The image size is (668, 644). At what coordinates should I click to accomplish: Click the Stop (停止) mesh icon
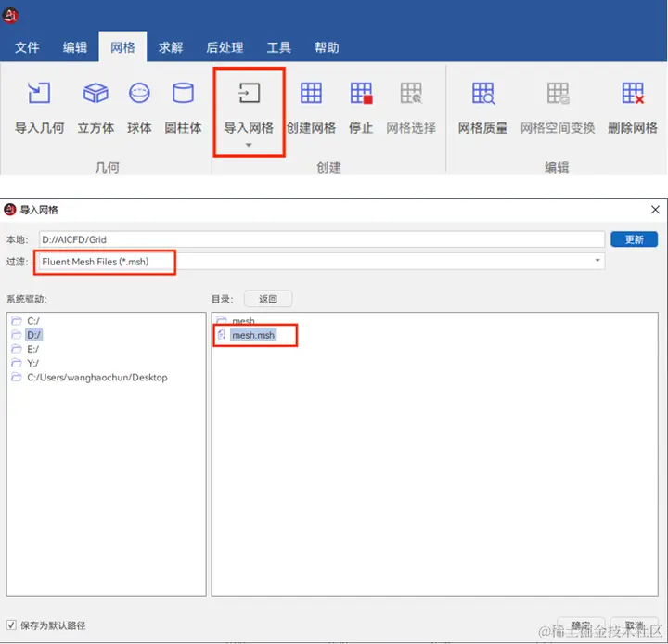[x=361, y=93]
